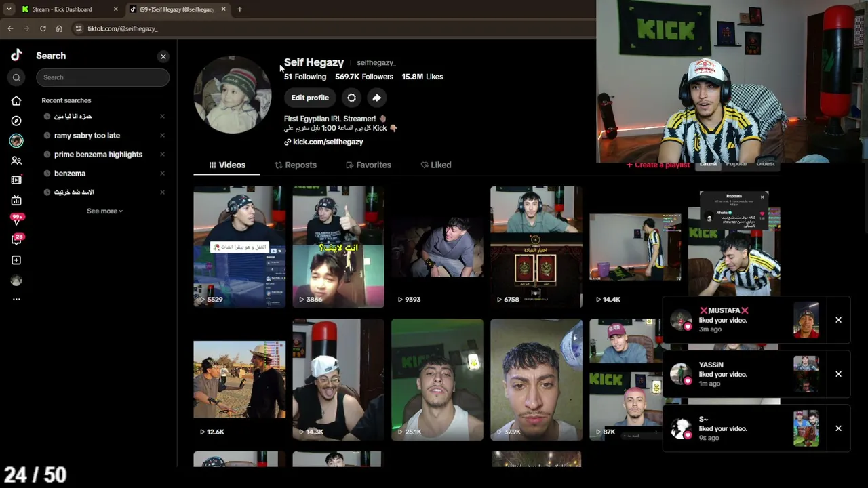Open the Explore compass icon

[x=16, y=121]
